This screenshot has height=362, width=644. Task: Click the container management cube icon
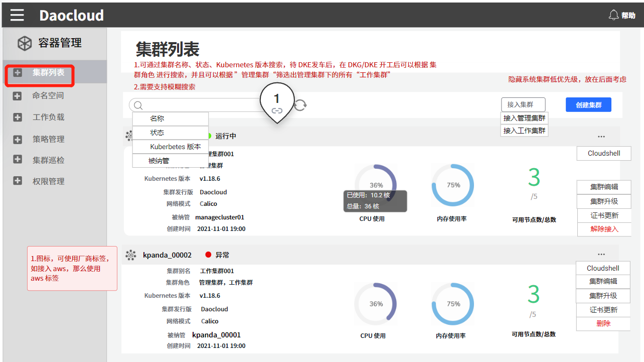(x=25, y=44)
